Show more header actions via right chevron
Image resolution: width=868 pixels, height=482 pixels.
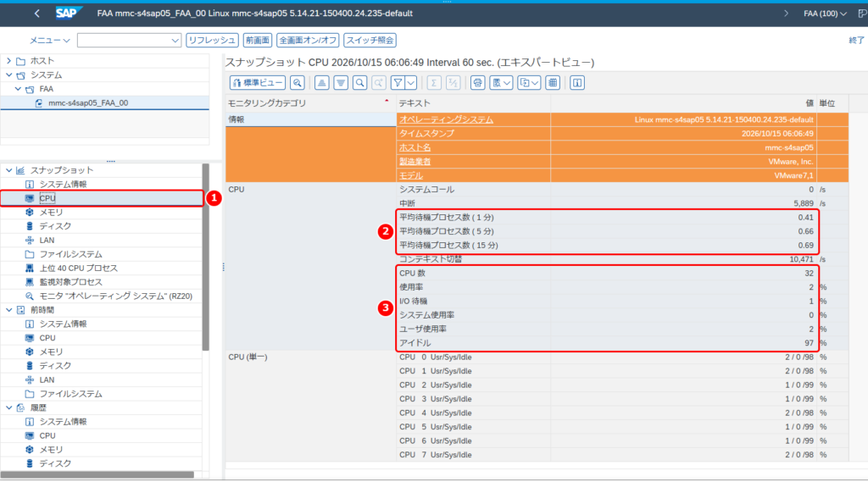point(786,14)
